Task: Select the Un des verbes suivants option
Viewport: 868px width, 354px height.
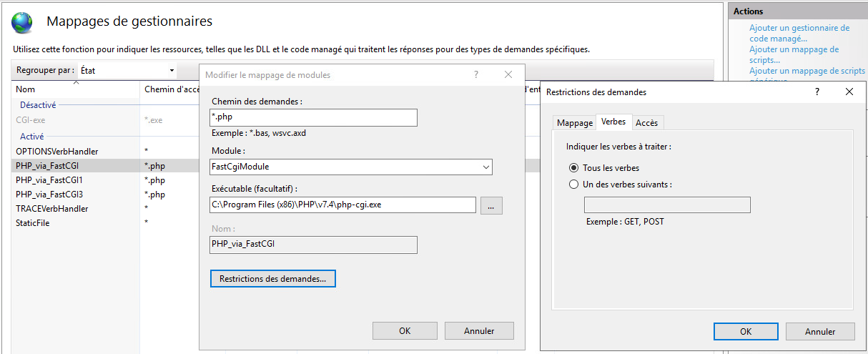Action: [573, 185]
